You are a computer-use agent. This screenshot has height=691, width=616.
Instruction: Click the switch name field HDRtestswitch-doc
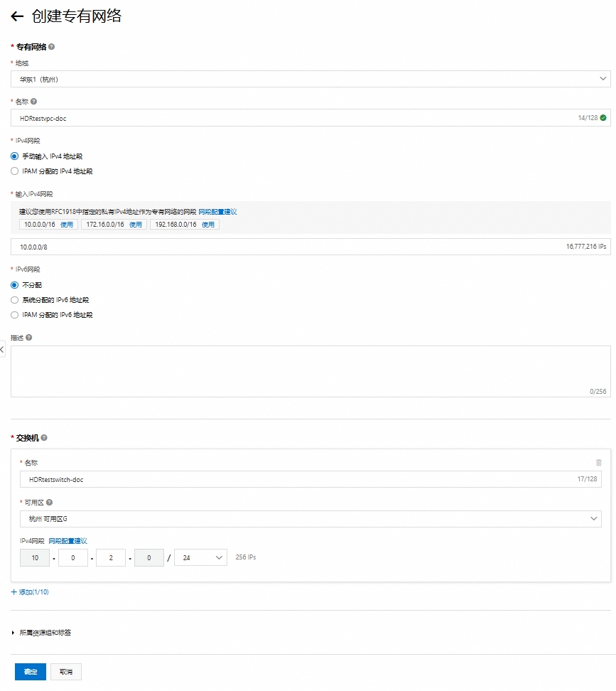tap(310, 479)
